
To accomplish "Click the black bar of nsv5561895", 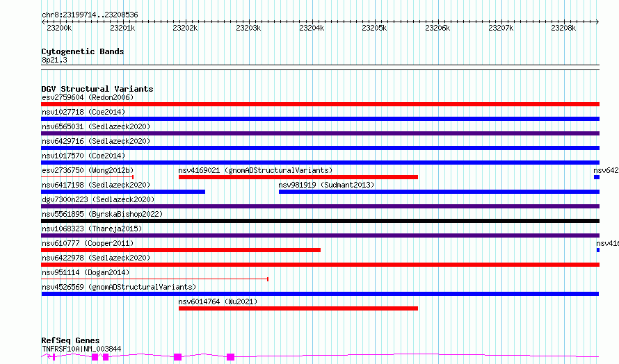I will 320,221.
